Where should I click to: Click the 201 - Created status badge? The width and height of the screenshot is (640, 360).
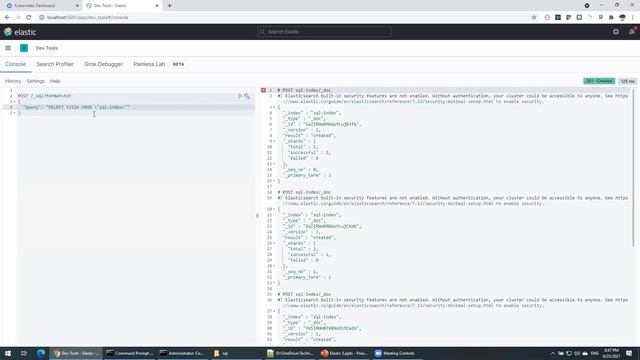tap(599, 81)
